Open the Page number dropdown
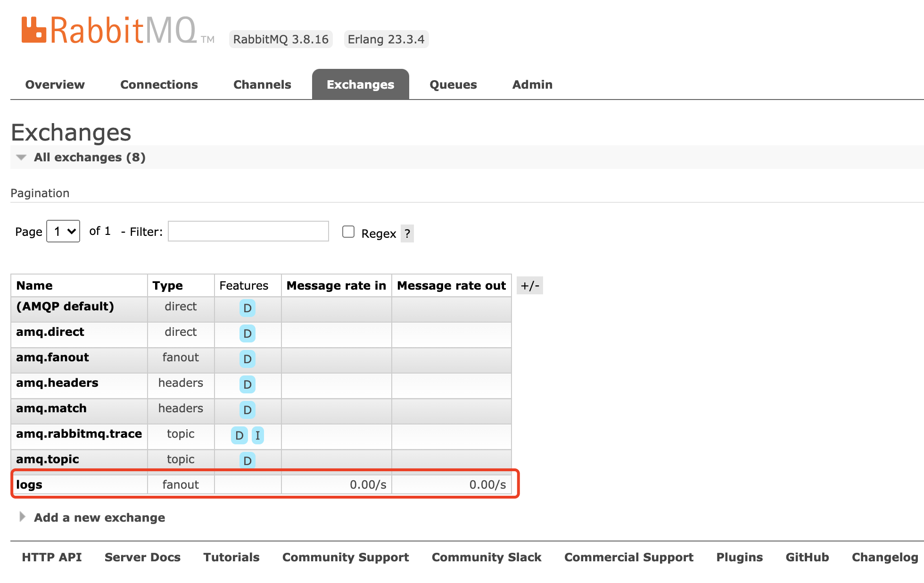 (x=63, y=231)
